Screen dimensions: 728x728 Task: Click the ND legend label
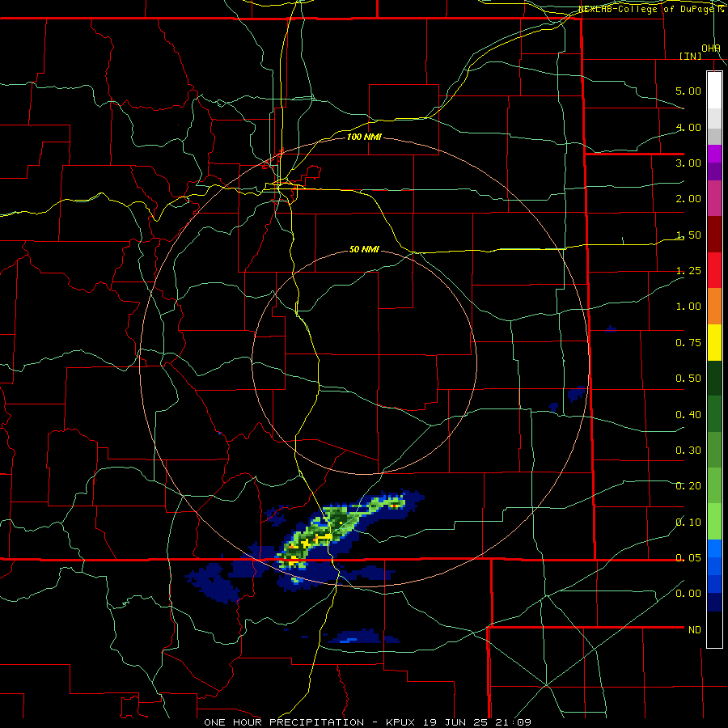(695, 630)
